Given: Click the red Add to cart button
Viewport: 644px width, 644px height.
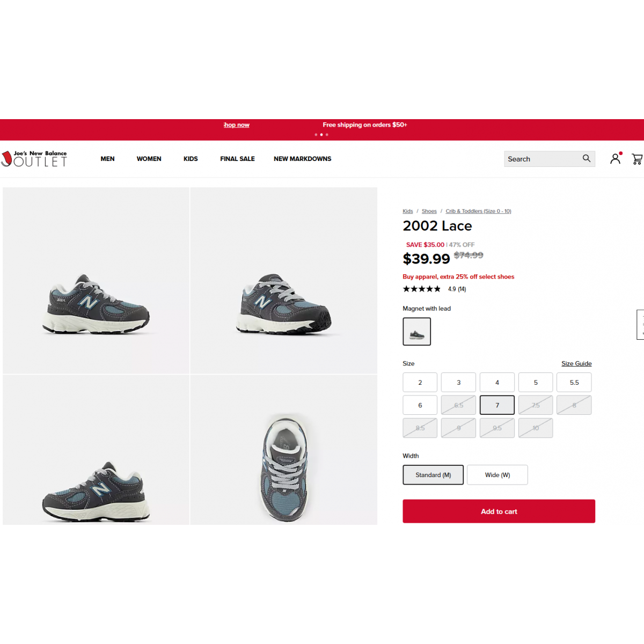Looking at the screenshot, I should (x=499, y=511).
